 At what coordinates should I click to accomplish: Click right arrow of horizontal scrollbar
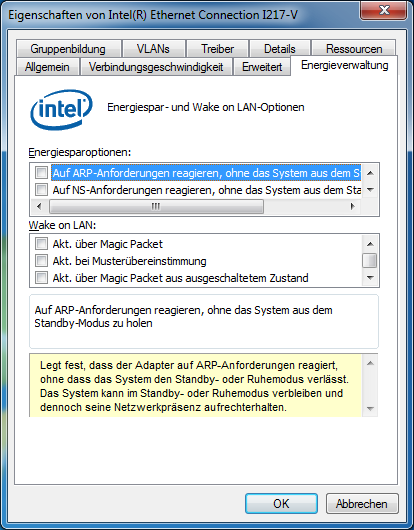click(352, 206)
